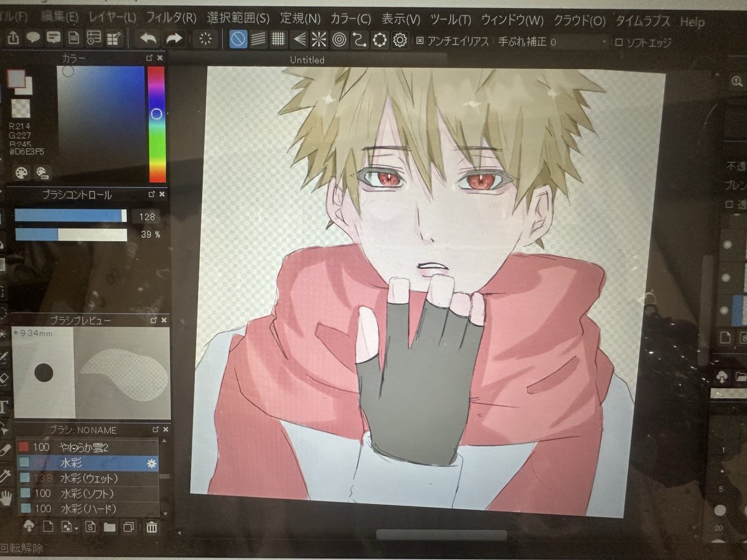This screenshot has width=747, height=560.
Task: Toggle the アンチエイリアス checkbox
Action: pos(420,41)
